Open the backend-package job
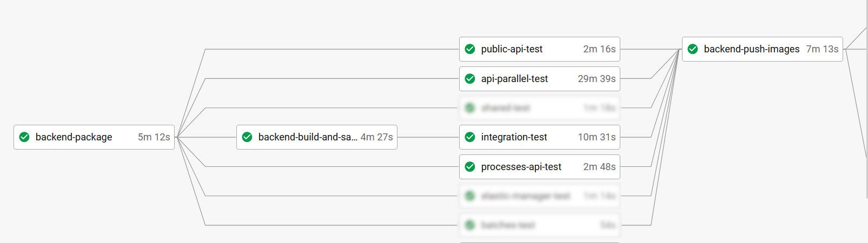This screenshot has width=868, height=243. pos(74,137)
